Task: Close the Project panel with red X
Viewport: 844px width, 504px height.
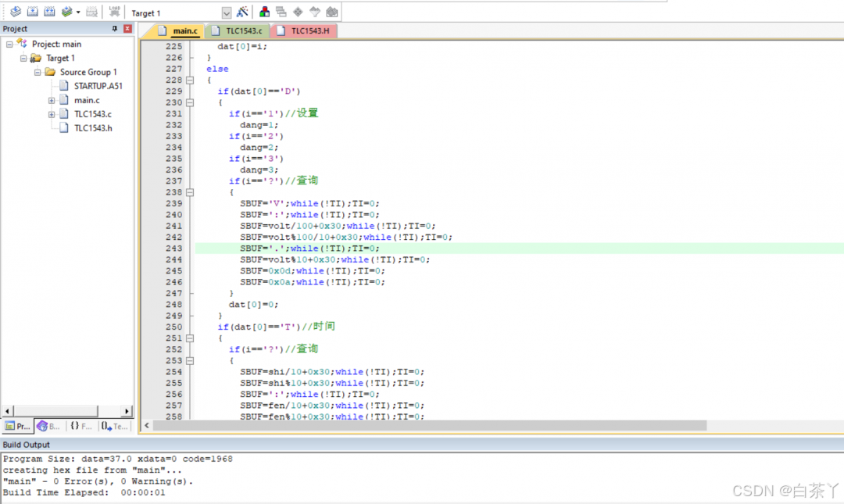Action: (127, 29)
